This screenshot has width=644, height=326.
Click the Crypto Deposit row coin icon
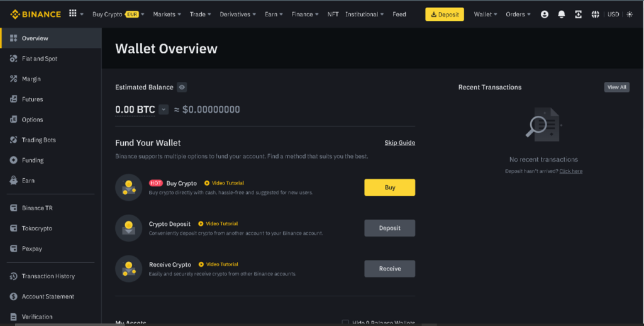pyautogui.click(x=128, y=228)
